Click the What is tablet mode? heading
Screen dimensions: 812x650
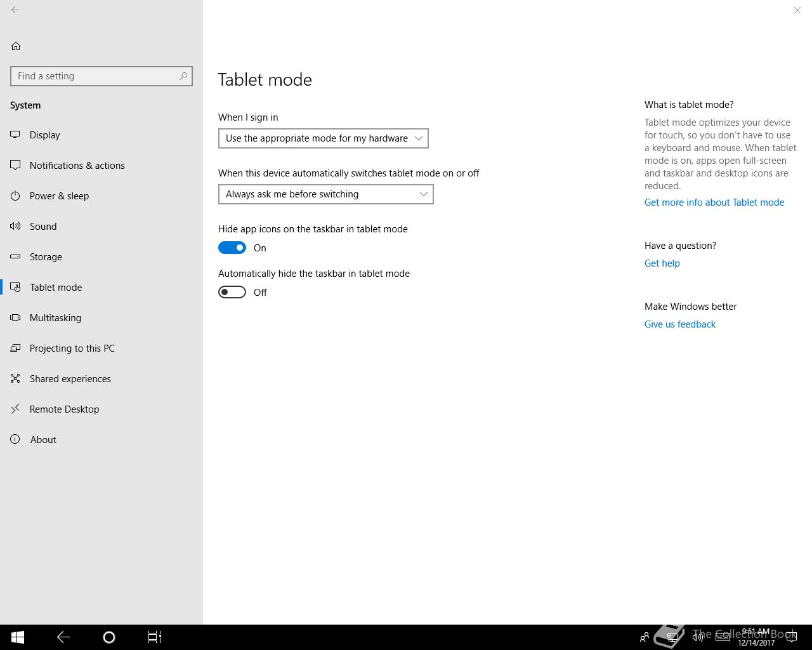[x=689, y=105]
